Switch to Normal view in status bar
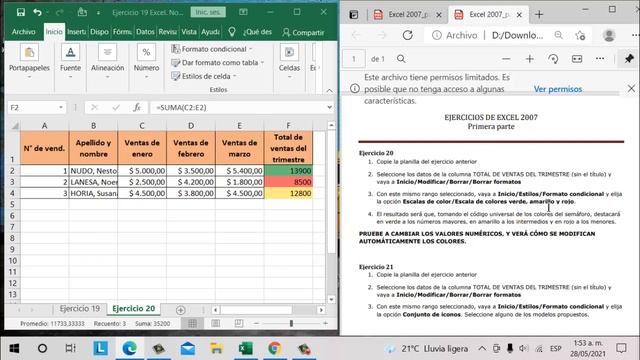 coord(192,323)
